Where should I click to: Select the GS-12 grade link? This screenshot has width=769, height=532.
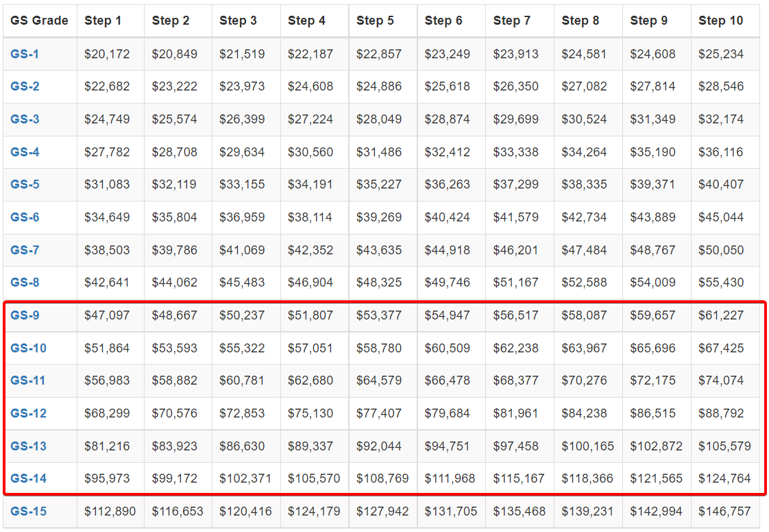[x=28, y=413]
